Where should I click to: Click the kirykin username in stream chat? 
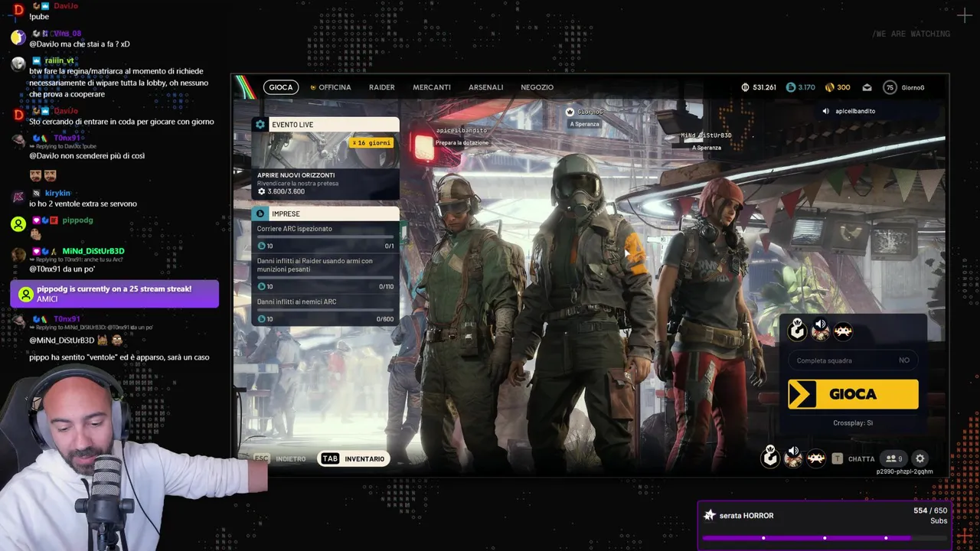pos(57,194)
